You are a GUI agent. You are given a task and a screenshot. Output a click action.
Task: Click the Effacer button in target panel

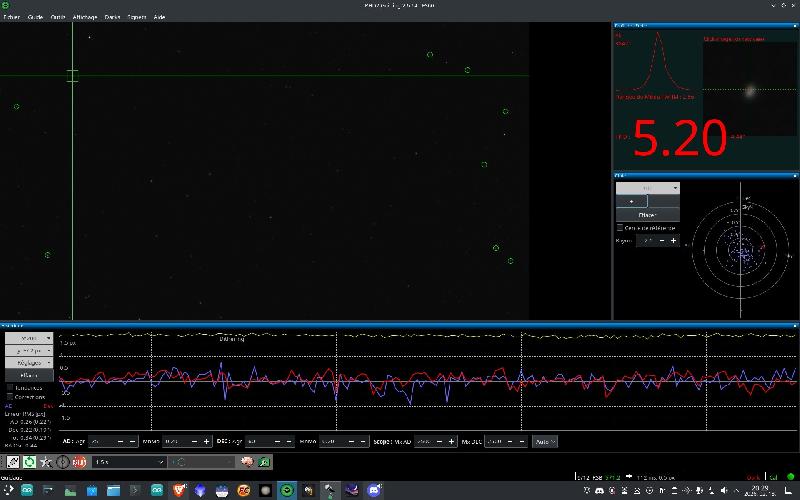(647, 215)
